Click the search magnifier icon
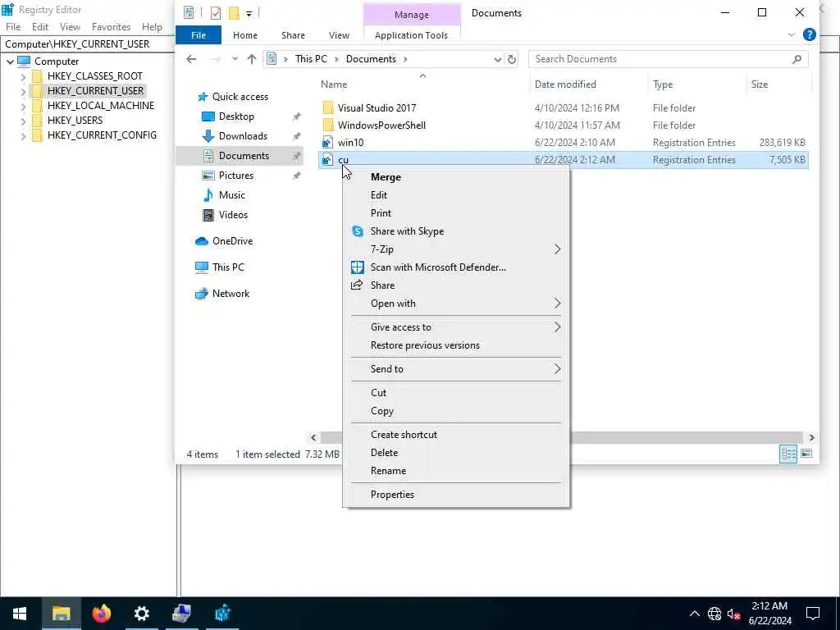Viewport: 840px width, 630px height. pyautogui.click(x=797, y=59)
